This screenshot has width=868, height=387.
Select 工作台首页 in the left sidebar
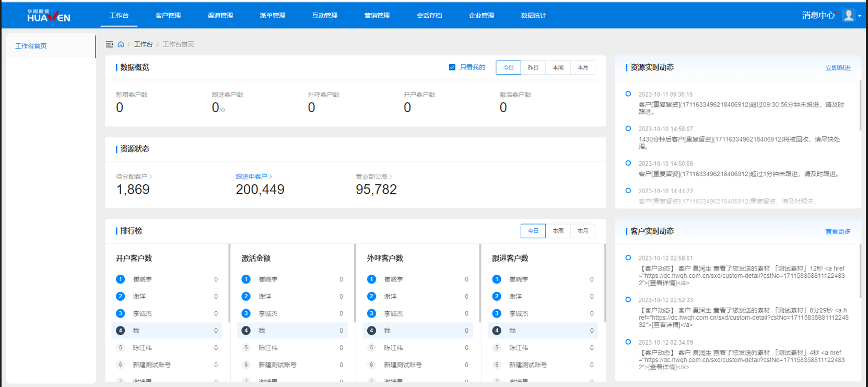(51, 46)
